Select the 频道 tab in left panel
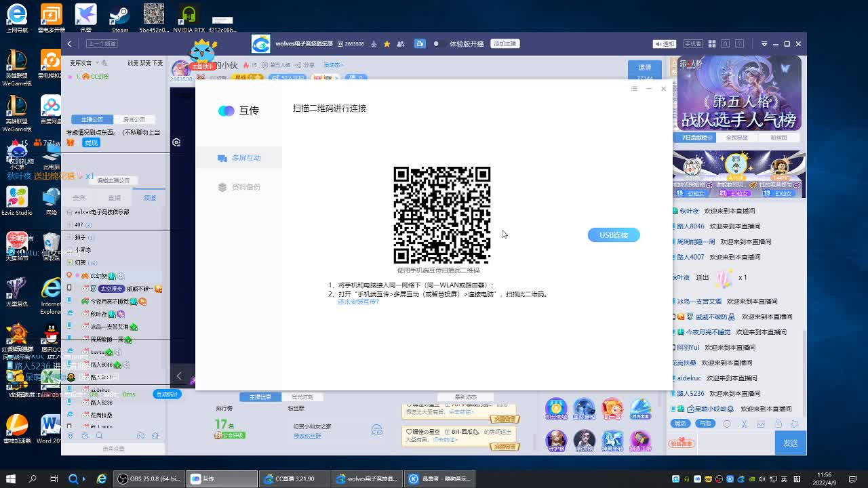This screenshot has height=488, width=868. (x=149, y=198)
